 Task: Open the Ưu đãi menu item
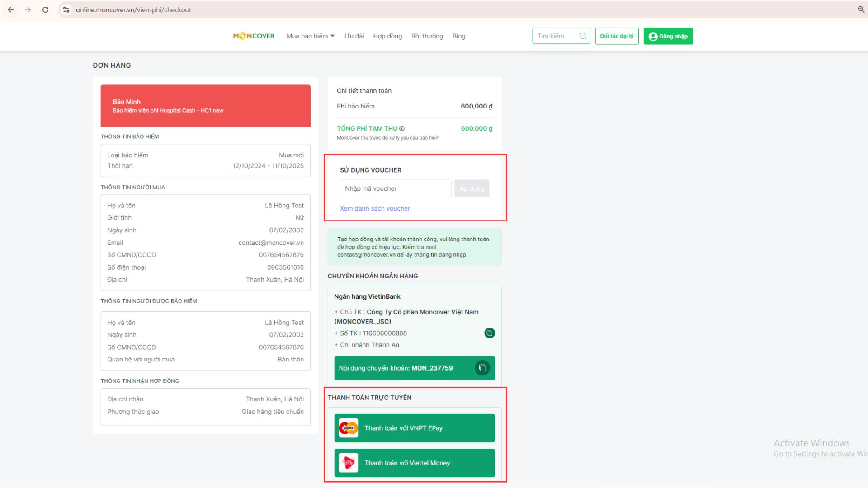354,36
